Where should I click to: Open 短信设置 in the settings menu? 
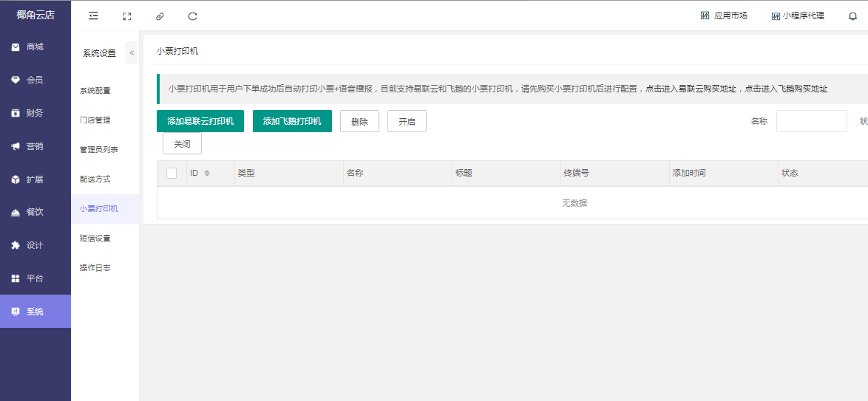(95, 239)
